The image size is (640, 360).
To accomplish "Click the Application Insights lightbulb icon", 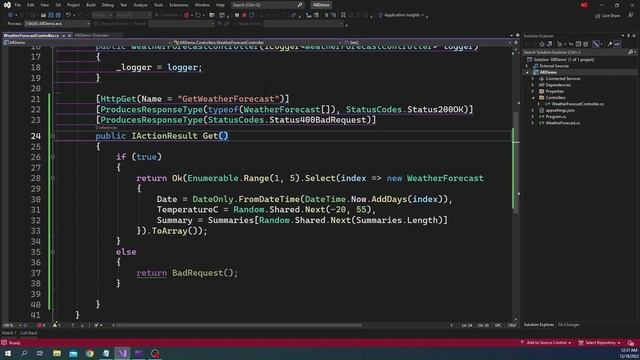I will [380, 15].
